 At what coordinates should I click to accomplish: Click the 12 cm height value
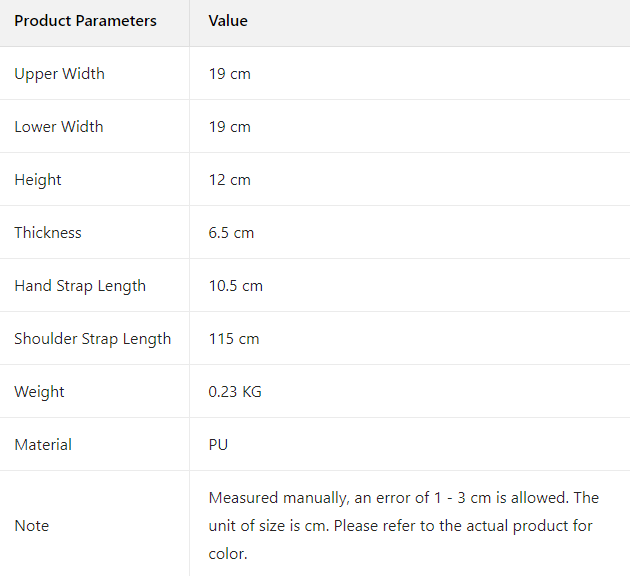tap(230, 180)
